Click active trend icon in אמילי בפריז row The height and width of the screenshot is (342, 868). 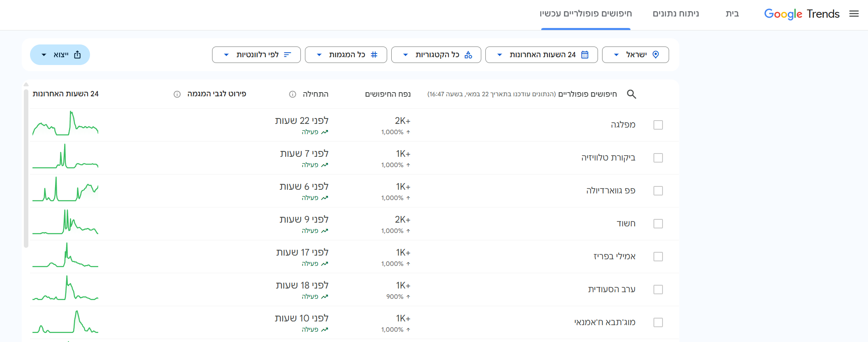point(325,264)
